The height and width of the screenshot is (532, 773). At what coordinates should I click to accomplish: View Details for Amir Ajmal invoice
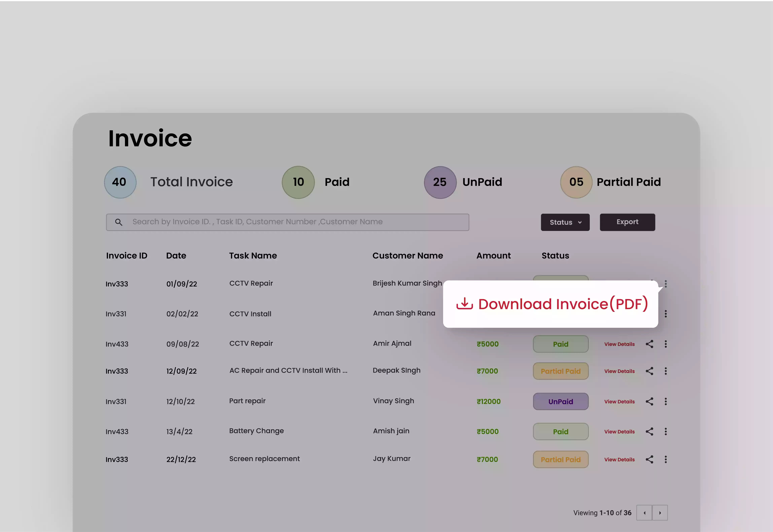pyautogui.click(x=619, y=344)
